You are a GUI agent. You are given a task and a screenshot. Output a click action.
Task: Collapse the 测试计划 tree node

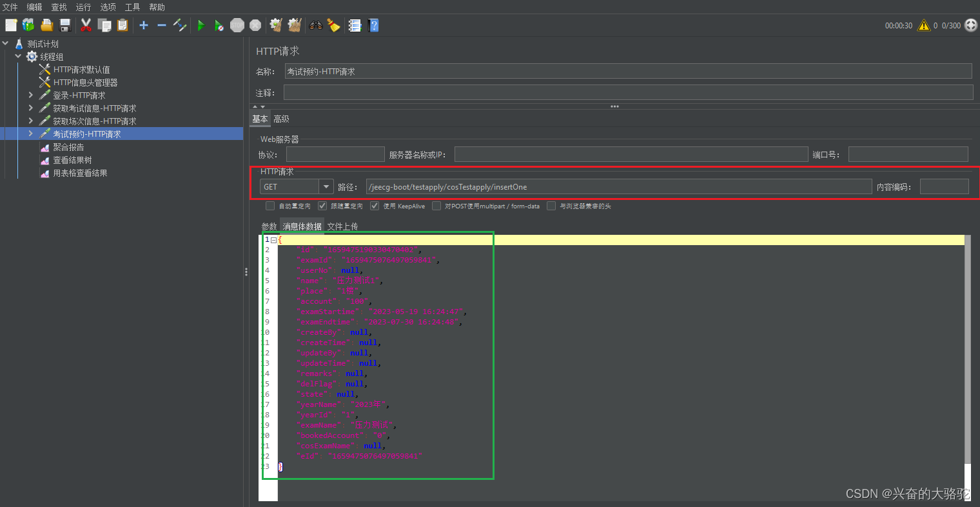[x=6, y=43]
